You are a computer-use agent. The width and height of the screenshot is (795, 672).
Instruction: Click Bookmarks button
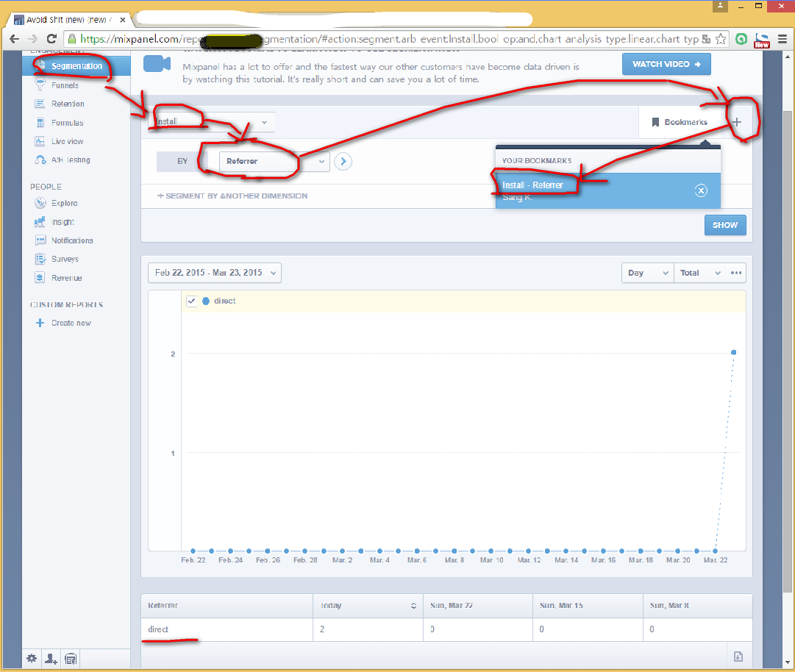(680, 122)
